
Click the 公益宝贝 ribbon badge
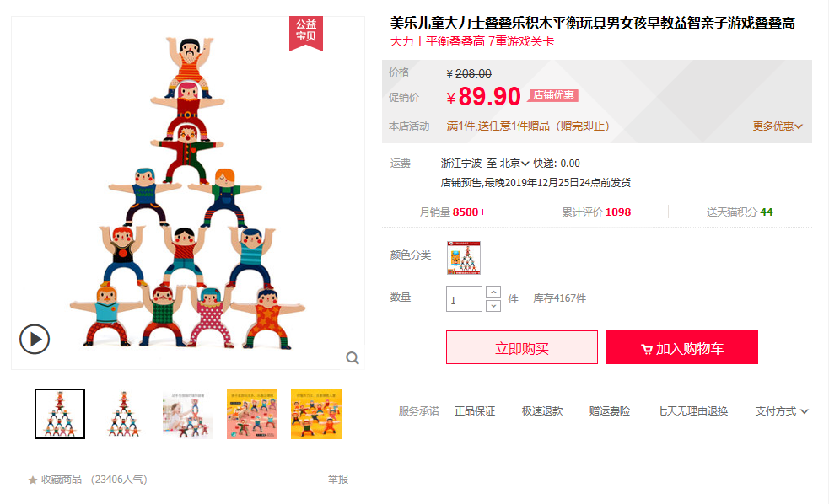pos(305,33)
